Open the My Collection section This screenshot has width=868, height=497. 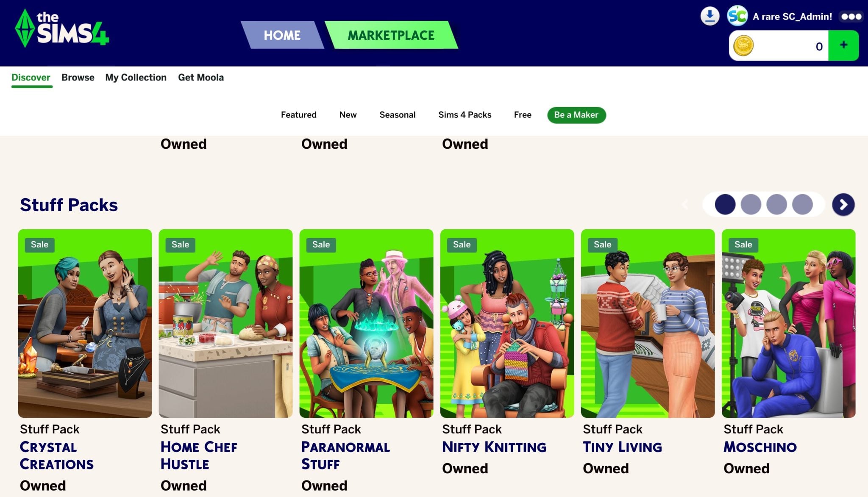click(x=136, y=78)
